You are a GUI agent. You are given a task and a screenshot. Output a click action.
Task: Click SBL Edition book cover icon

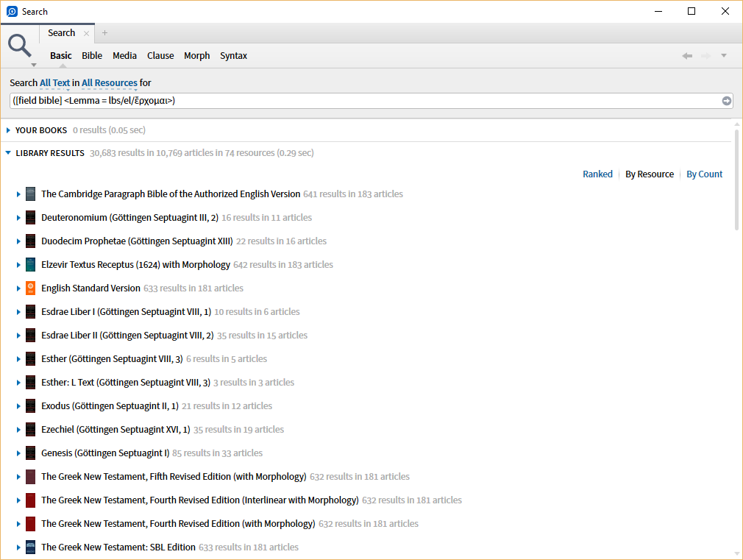30,547
